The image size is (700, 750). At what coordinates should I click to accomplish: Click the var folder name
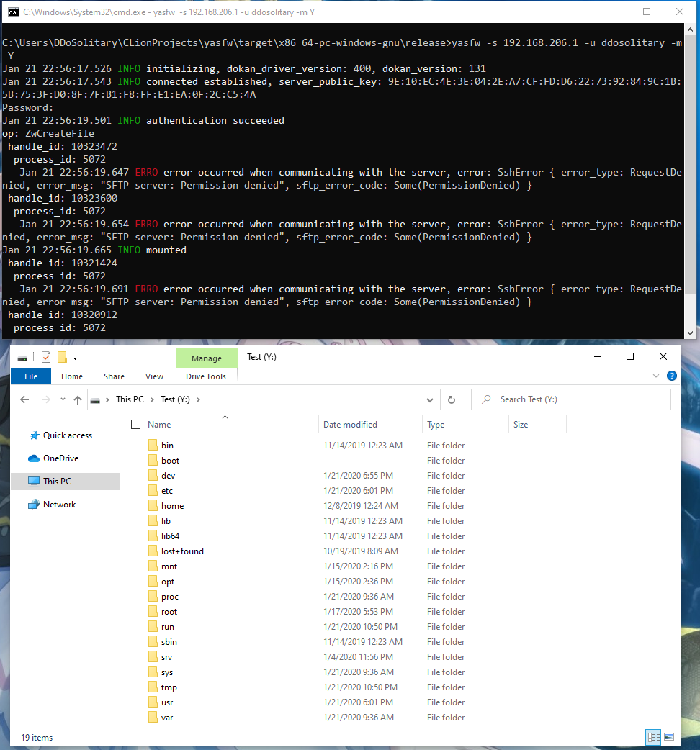167,718
